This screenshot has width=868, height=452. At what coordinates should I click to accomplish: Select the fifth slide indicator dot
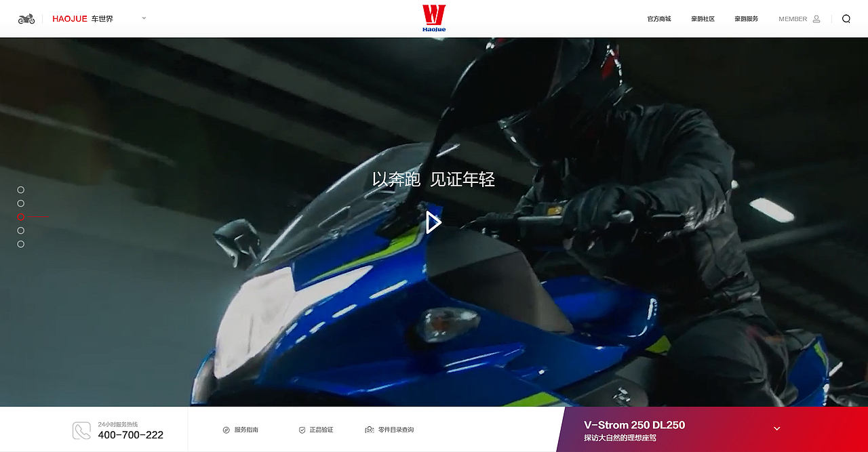pyautogui.click(x=21, y=244)
